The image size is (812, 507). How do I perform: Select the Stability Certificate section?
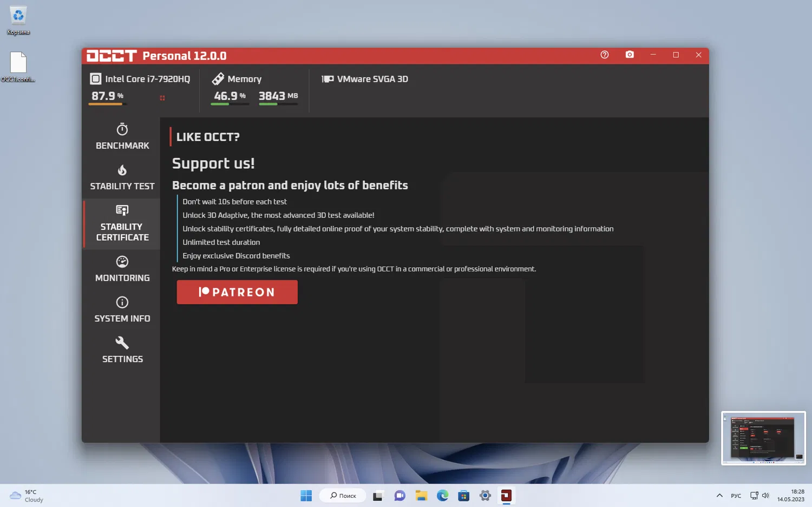point(122,223)
